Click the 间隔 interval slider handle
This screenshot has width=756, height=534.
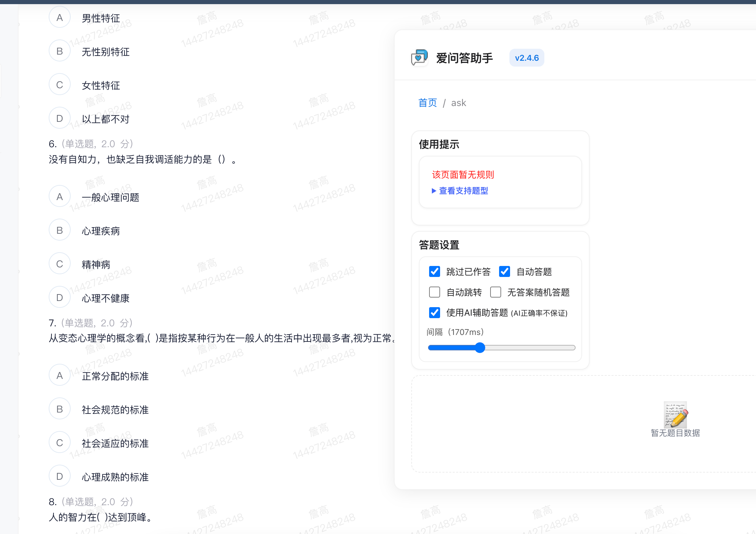[x=480, y=348]
